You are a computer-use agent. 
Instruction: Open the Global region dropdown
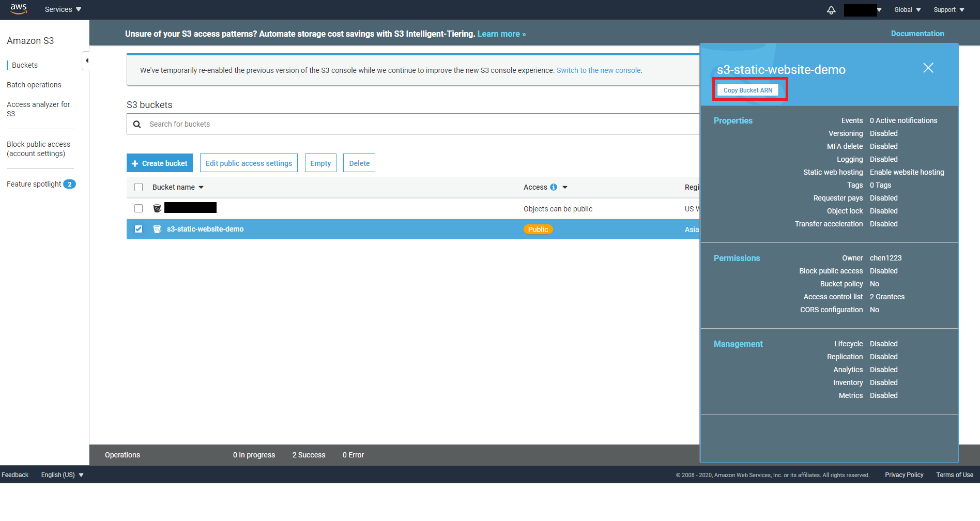coord(908,10)
